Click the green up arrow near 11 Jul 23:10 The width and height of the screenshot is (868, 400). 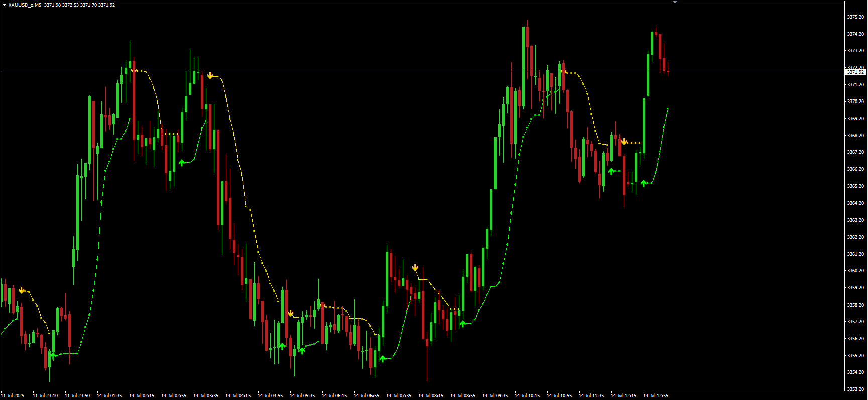(53, 356)
